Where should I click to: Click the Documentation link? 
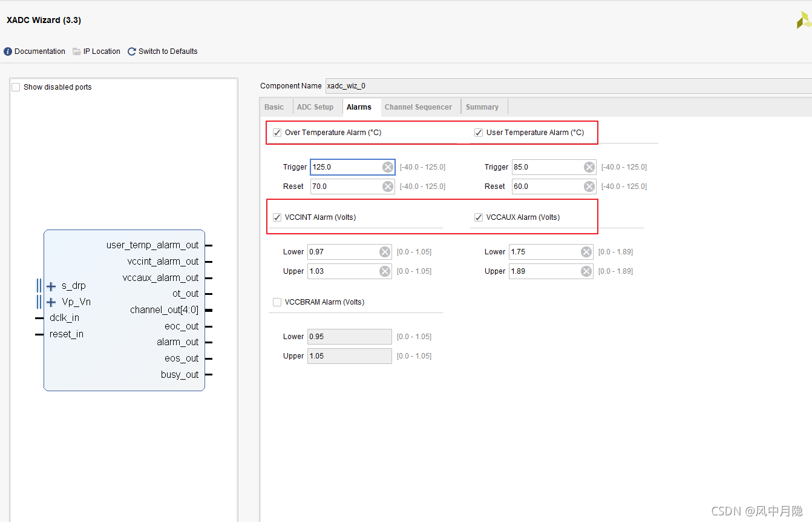40,51
